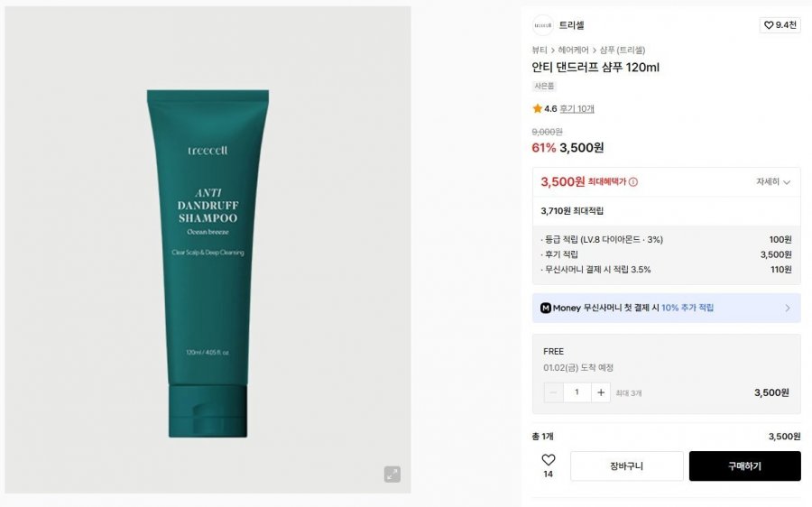Expand the product image fullscreen icon

(x=392, y=474)
